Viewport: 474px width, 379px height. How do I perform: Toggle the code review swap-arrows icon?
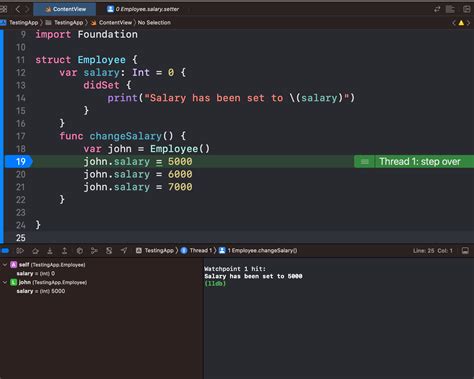coord(437,9)
